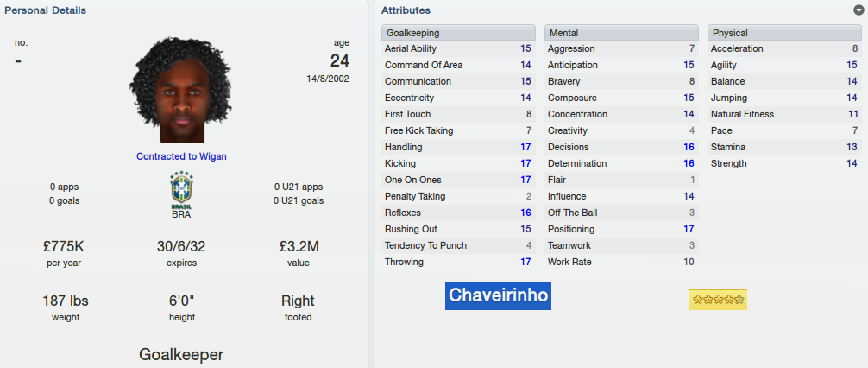This screenshot has height=368, width=868.
Task: Click the Handling attribute row
Action: click(458, 147)
